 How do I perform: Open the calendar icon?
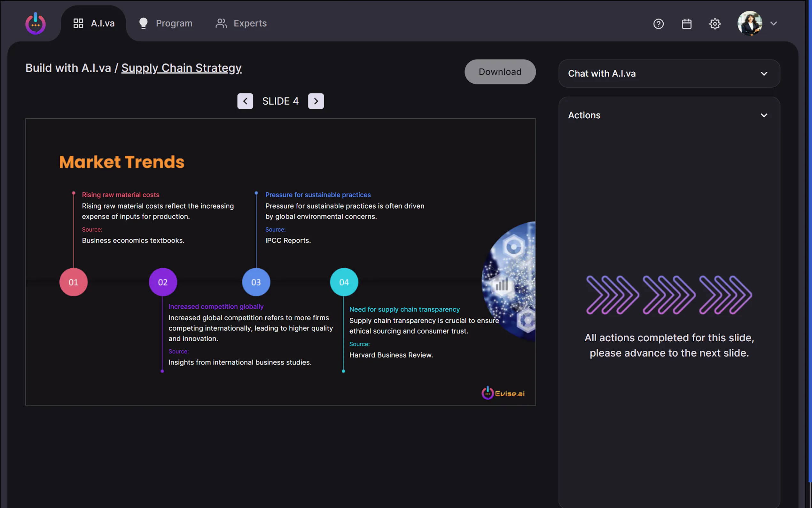click(x=686, y=24)
